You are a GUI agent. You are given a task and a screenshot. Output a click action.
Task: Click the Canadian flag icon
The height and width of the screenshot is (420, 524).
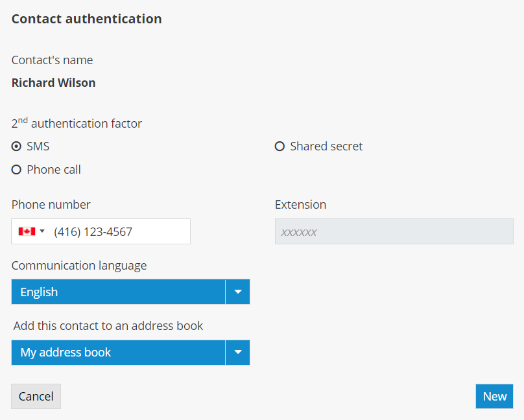coord(26,231)
